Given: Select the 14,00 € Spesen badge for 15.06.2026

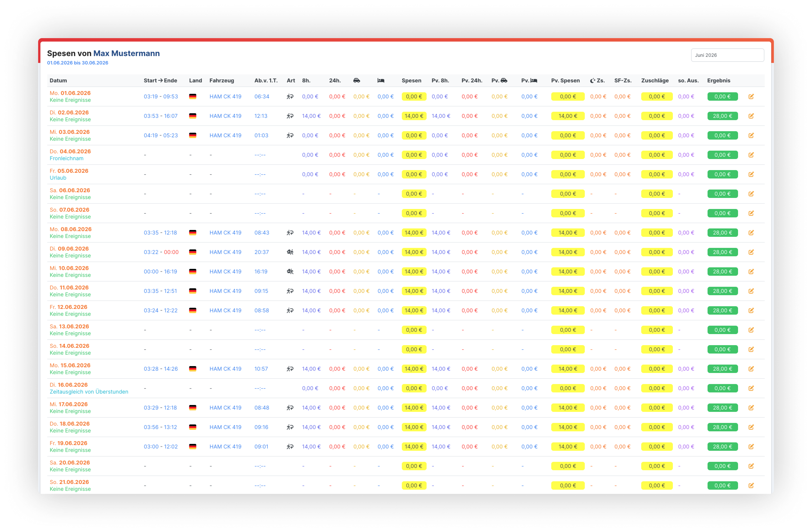Looking at the screenshot, I should [414, 369].
